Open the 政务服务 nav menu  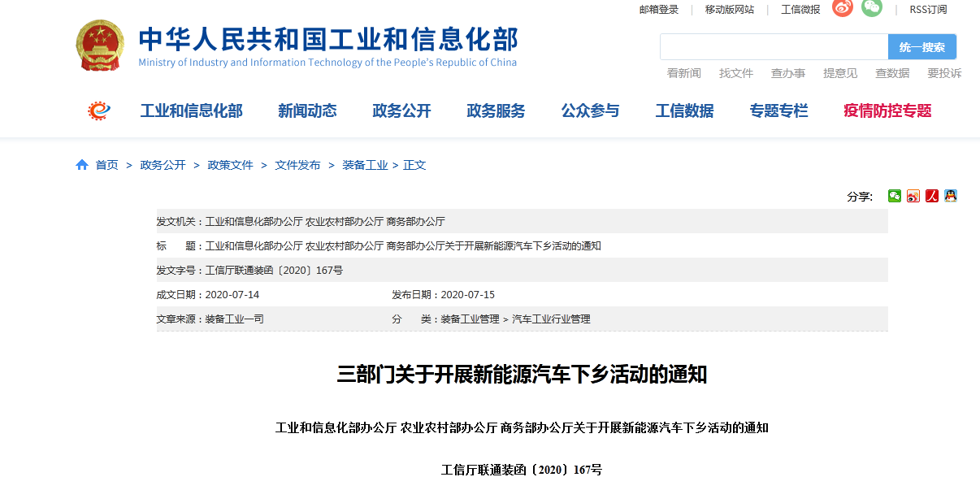[496, 111]
